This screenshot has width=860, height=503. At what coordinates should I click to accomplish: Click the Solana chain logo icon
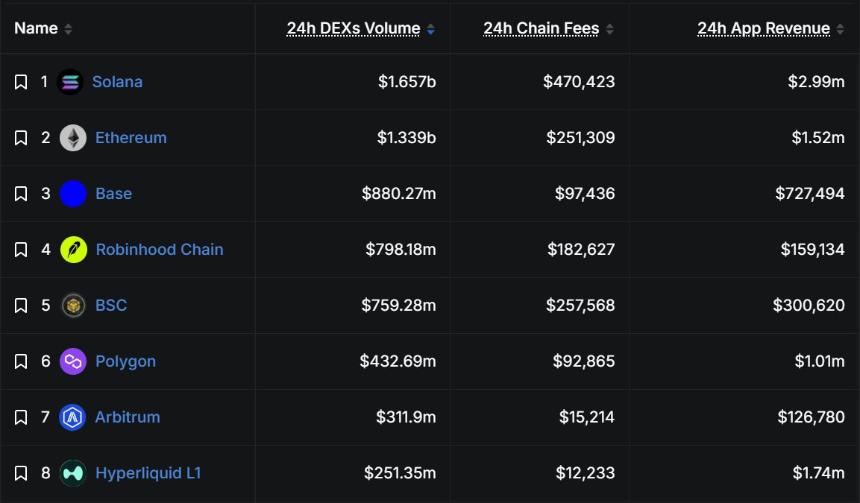(x=70, y=82)
